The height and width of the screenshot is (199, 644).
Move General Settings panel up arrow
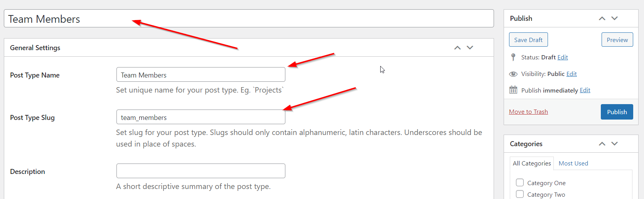click(457, 48)
